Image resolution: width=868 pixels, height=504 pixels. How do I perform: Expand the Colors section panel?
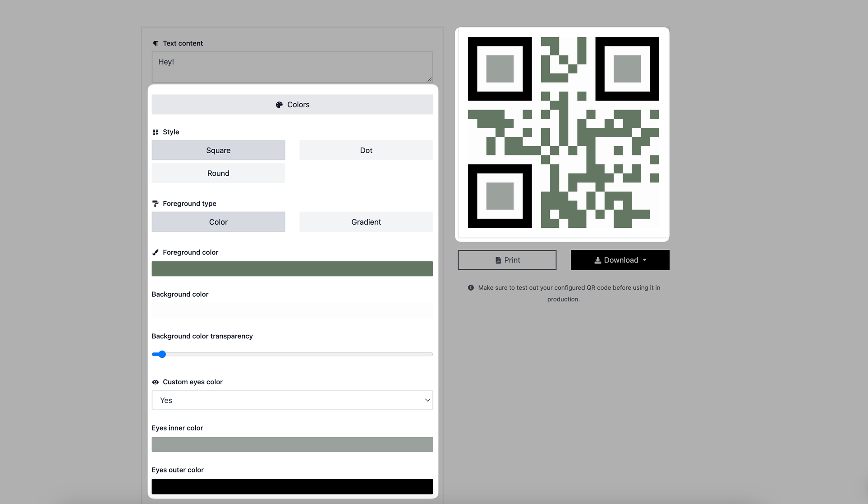[293, 105]
